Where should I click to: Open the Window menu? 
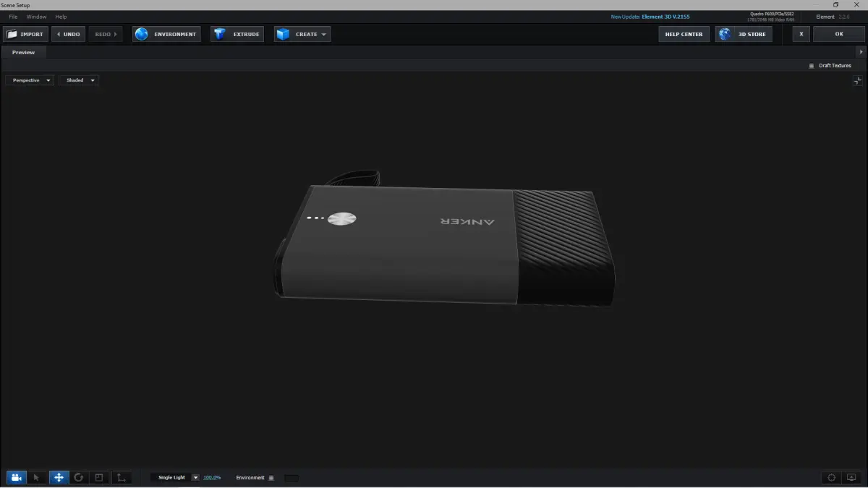(36, 17)
